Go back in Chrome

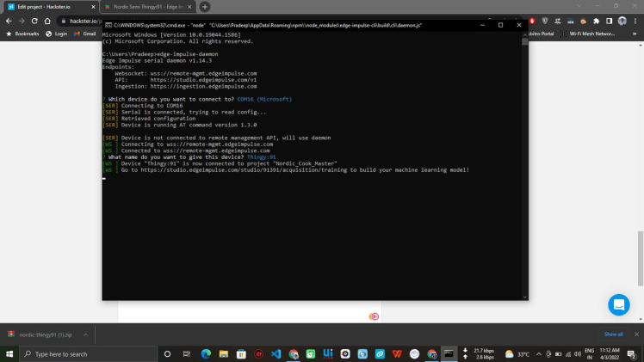(x=9, y=21)
